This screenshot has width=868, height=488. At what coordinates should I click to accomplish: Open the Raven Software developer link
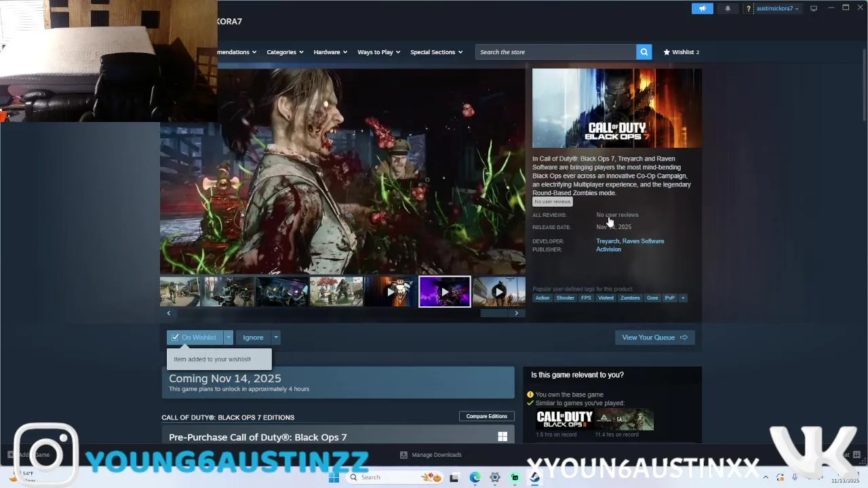point(644,241)
